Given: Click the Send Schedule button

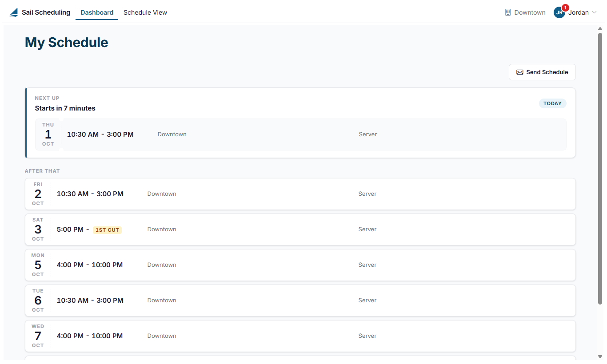Looking at the screenshot, I should point(542,72).
